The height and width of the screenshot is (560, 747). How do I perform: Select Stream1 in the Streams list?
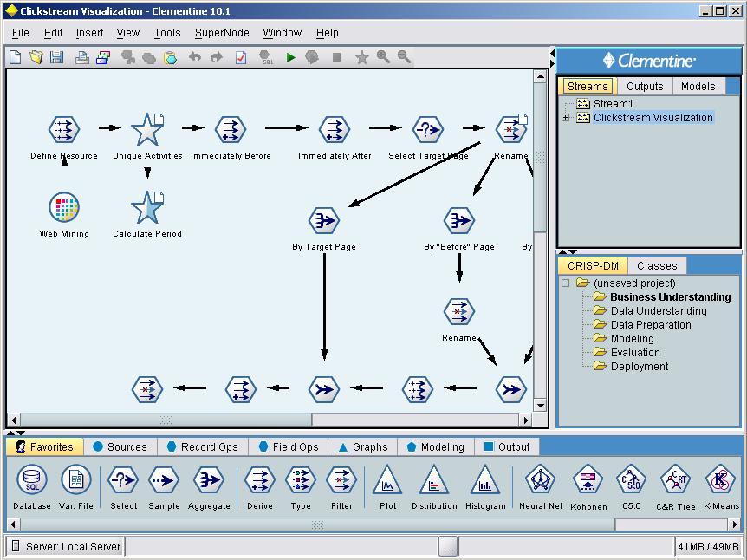coord(614,104)
